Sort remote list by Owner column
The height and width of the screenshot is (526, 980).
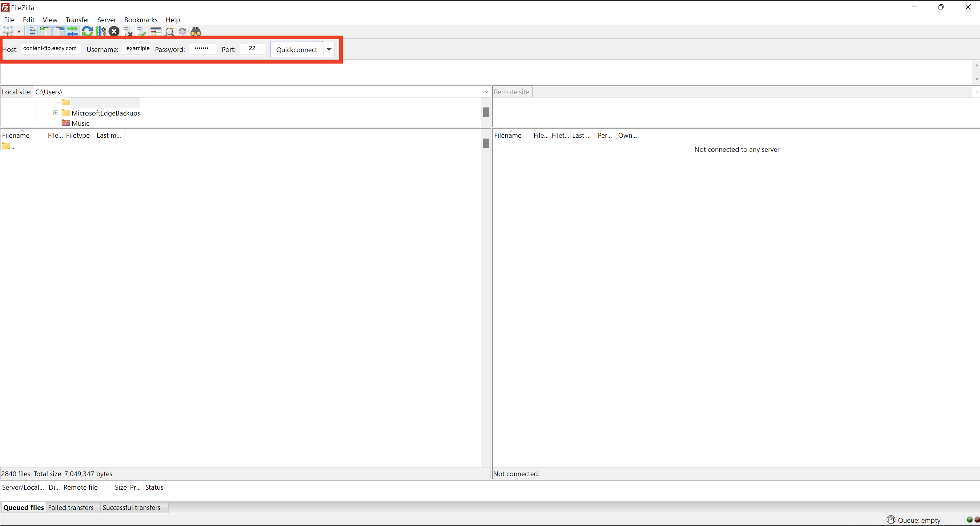tap(627, 135)
